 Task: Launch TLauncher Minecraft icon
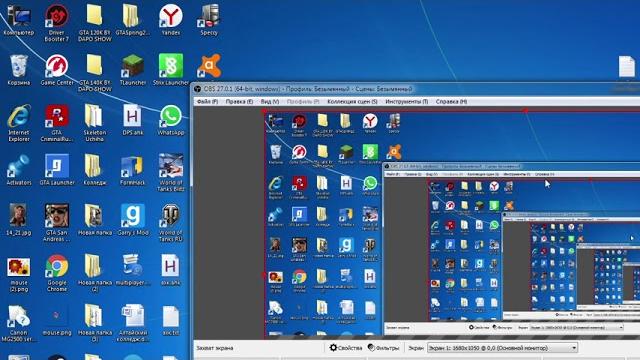click(133, 70)
